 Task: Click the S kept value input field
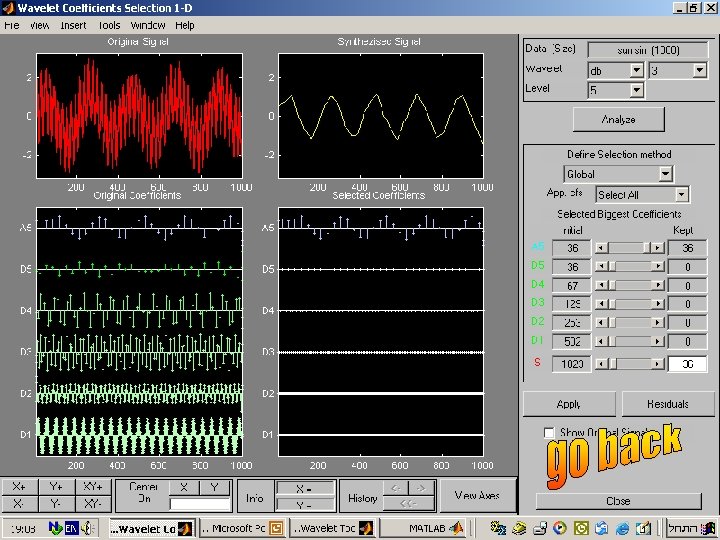[x=687, y=364]
